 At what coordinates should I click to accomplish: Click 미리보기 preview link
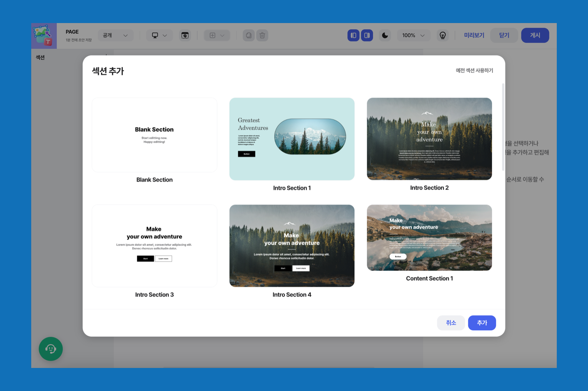coord(474,35)
